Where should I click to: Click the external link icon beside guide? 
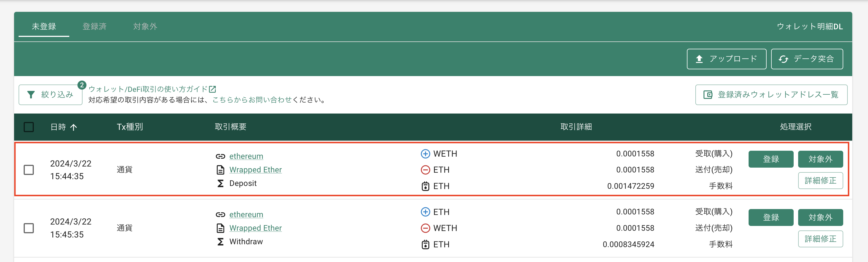coord(212,89)
